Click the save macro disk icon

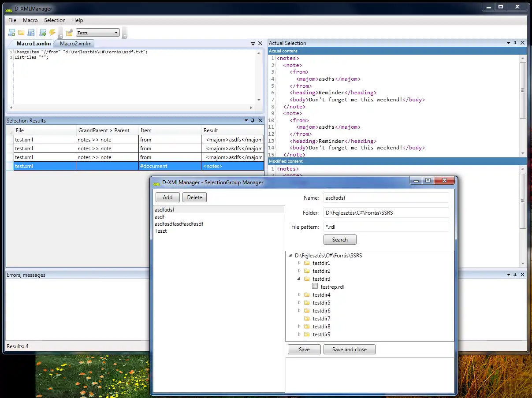pyautogui.click(x=31, y=33)
